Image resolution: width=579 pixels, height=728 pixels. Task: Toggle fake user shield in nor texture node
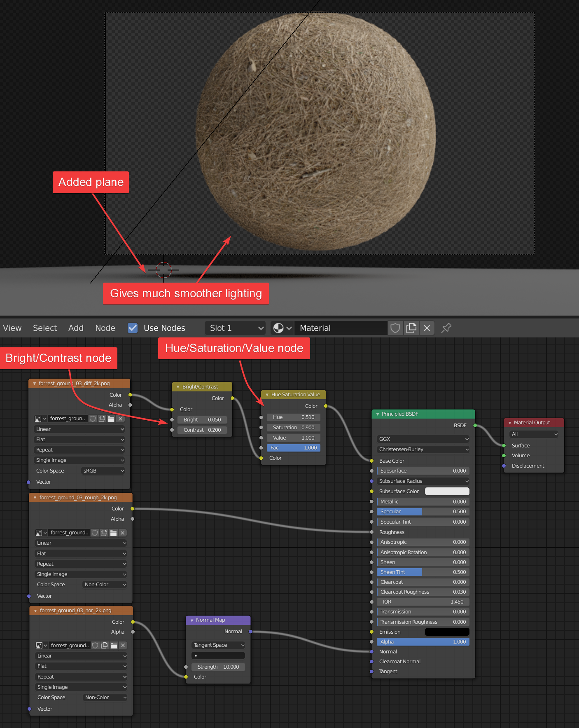tap(95, 646)
